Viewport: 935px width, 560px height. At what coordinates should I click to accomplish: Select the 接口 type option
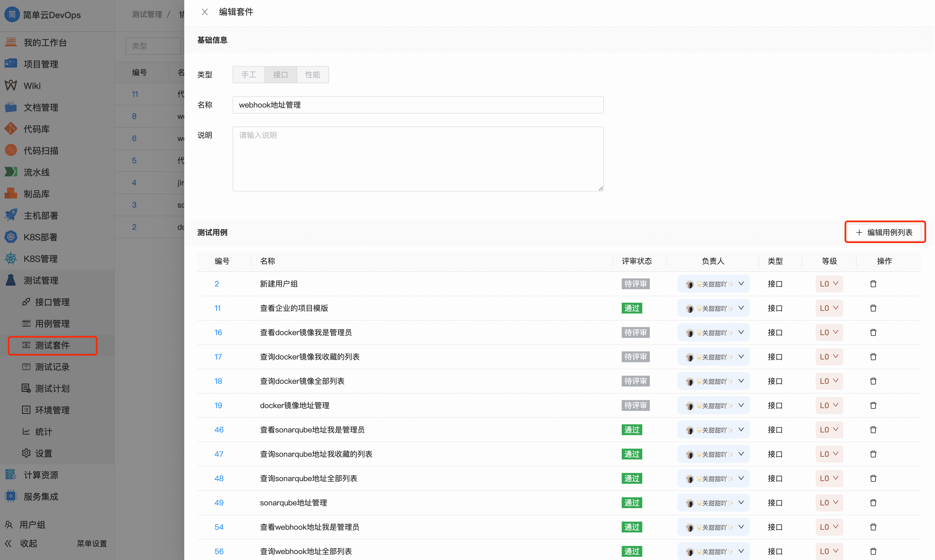280,74
